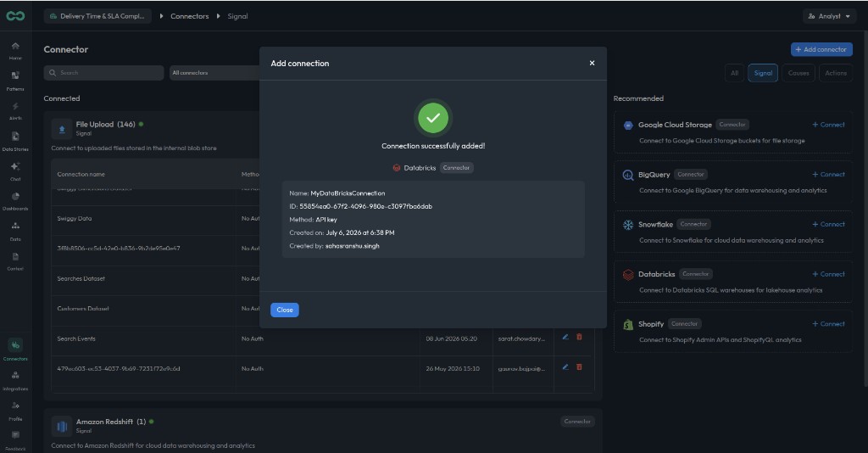This screenshot has height=453, width=868.
Task: Click the connection ID 55854ea0 text
Action: 366,206
